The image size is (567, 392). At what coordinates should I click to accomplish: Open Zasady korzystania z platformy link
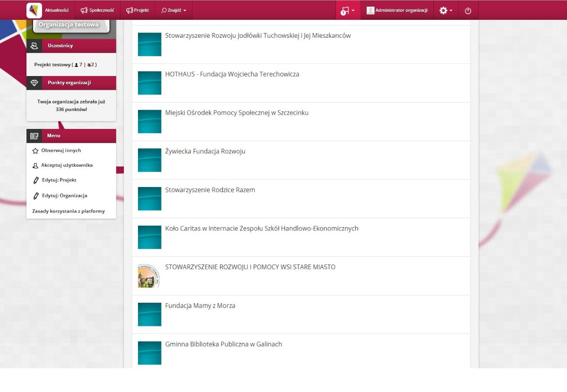pyautogui.click(x=69, y=211)
